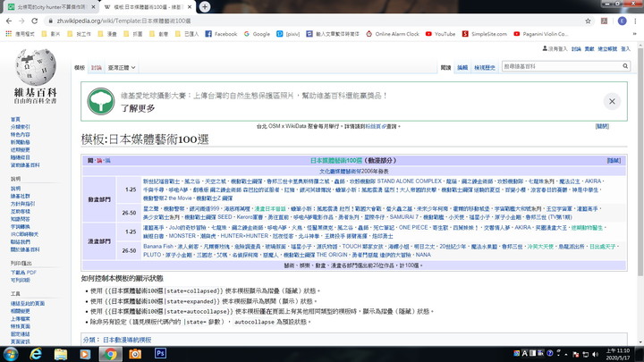Click the green tree banner icon
644x362 pixels.
101,101
